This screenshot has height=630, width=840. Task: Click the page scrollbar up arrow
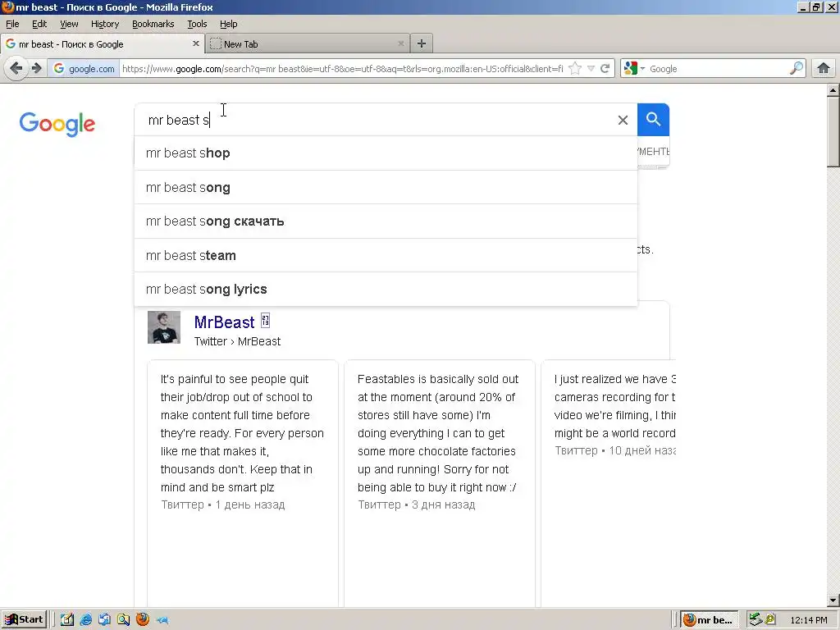pos(833,90)
